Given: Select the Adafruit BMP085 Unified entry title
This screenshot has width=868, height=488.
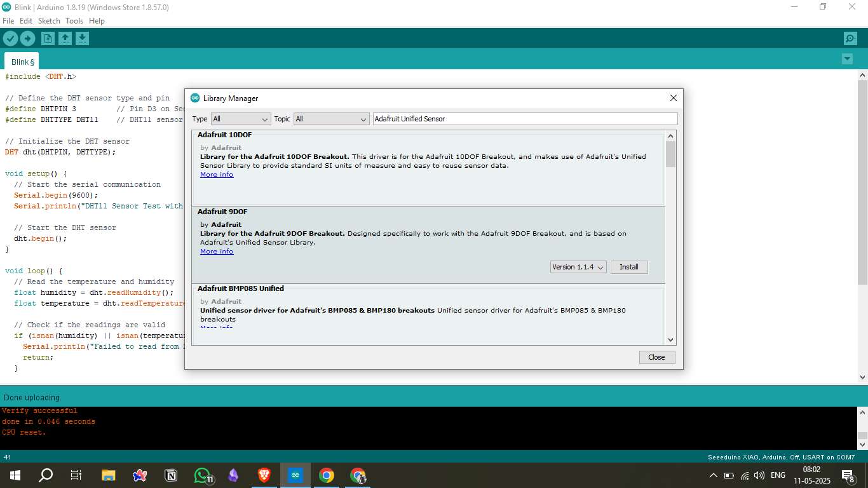Looking at the screenshot, I should point(241,288).
